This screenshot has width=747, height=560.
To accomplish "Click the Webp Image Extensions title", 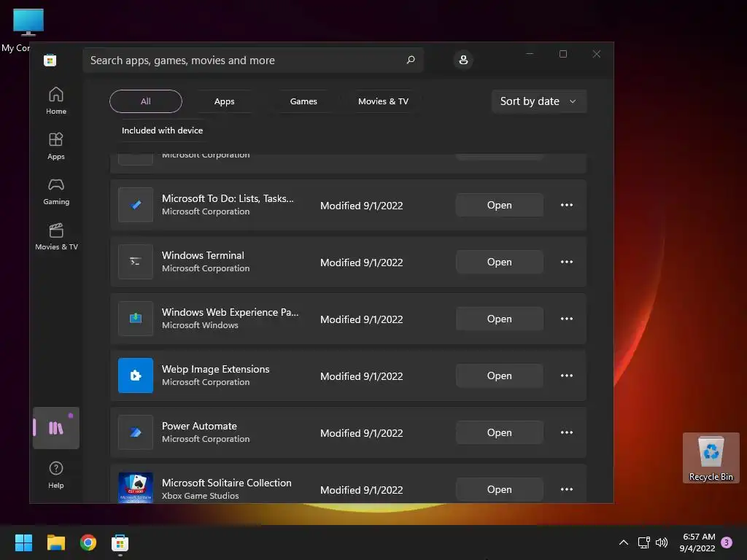I will 215,369.
